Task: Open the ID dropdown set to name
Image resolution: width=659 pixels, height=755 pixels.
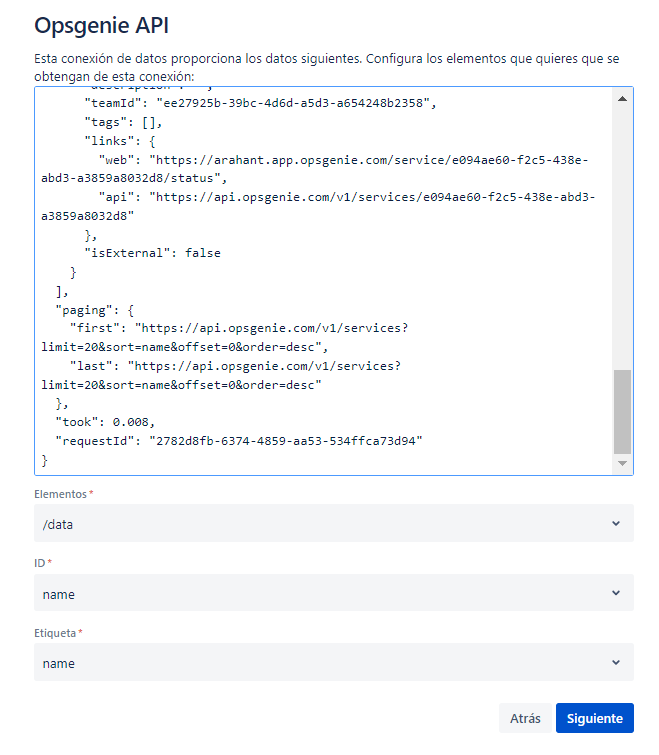Action: click(334, 593)
